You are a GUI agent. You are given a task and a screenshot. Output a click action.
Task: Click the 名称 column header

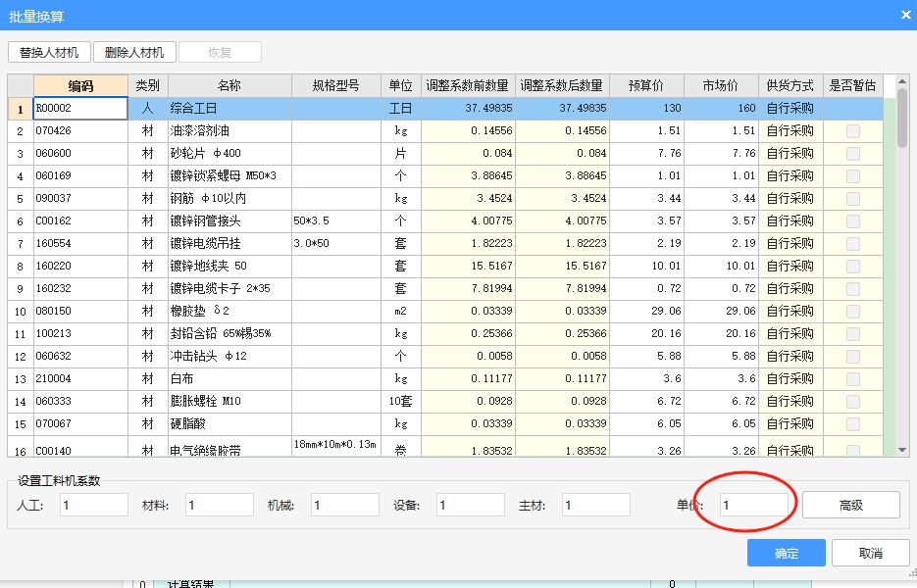pos(229,86)
